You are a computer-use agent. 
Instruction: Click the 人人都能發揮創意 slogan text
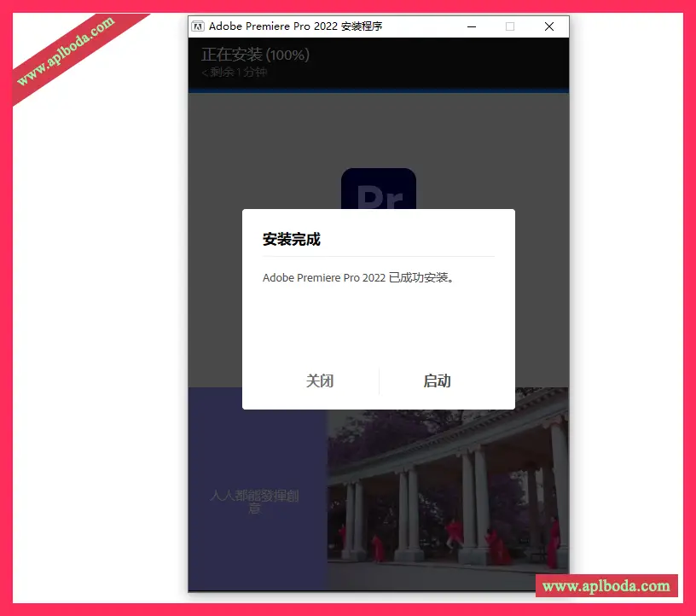(x=254, y=502)
